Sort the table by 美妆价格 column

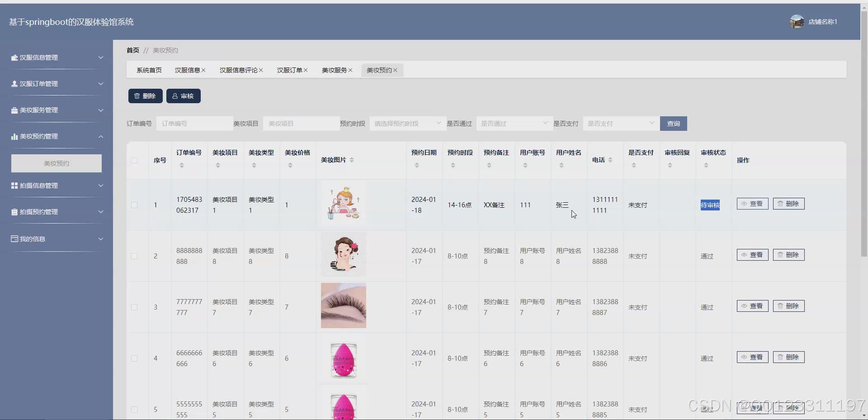291,165
